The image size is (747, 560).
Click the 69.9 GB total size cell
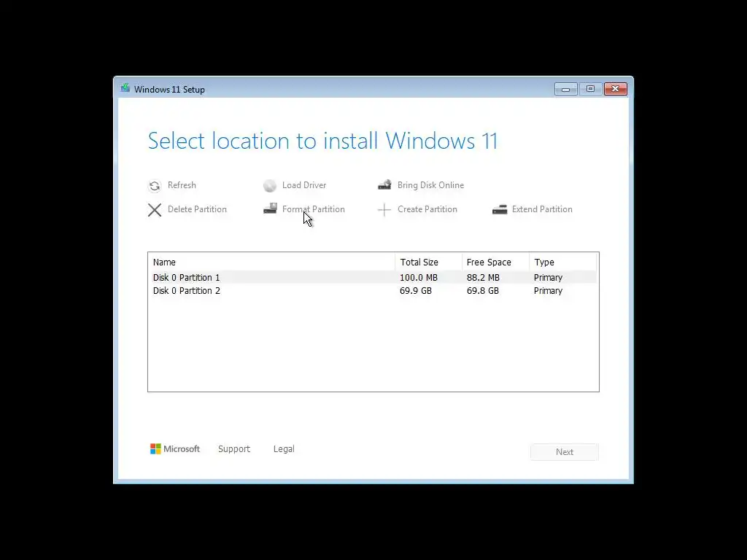[415, 291]
